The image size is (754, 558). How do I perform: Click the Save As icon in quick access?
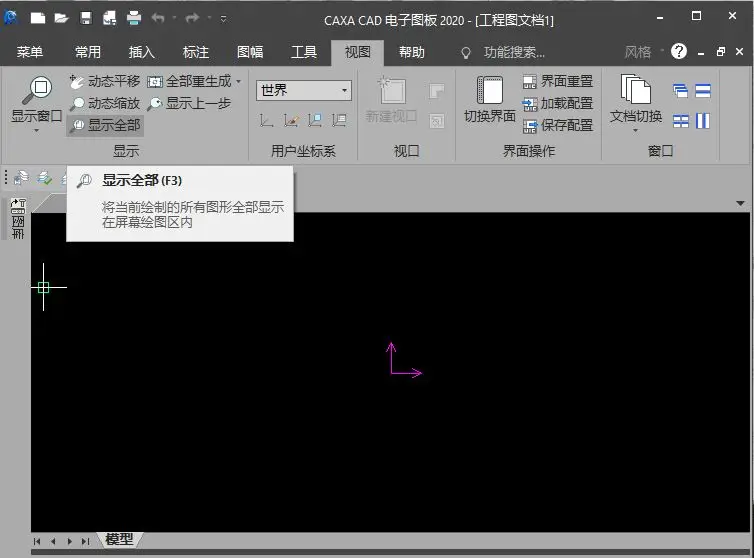tap(110, 18)
